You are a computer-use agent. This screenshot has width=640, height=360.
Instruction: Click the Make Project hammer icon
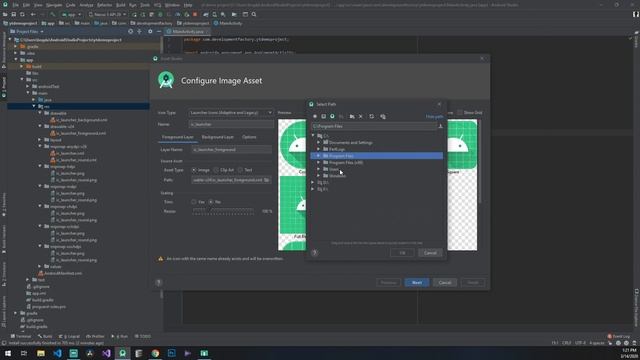(x=53, y=14)
